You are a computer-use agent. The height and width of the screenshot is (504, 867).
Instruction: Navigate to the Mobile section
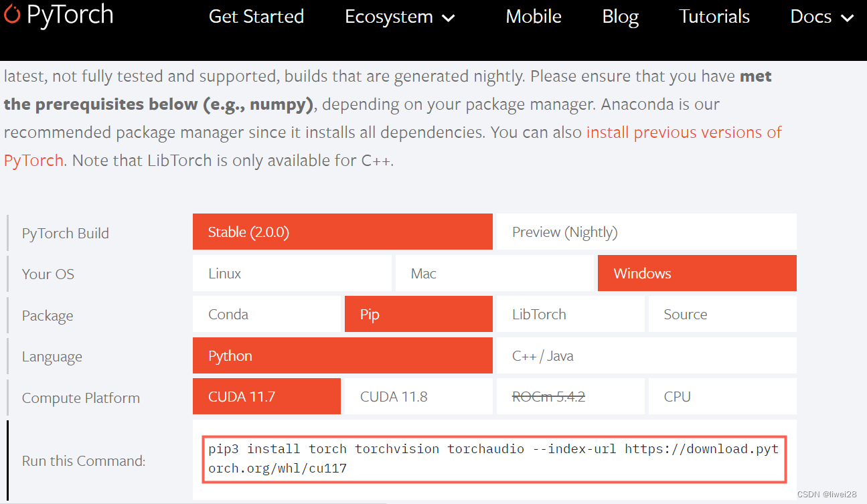pos(533,17)
